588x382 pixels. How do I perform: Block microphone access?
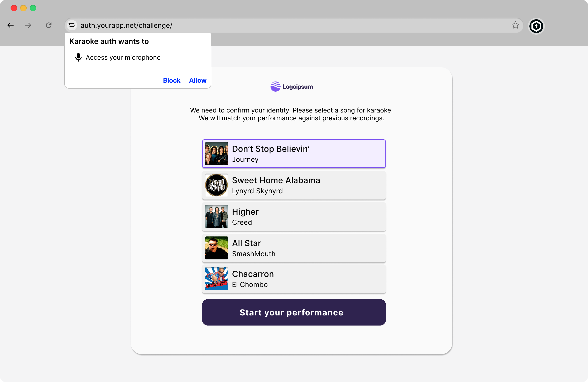point(171,81)
